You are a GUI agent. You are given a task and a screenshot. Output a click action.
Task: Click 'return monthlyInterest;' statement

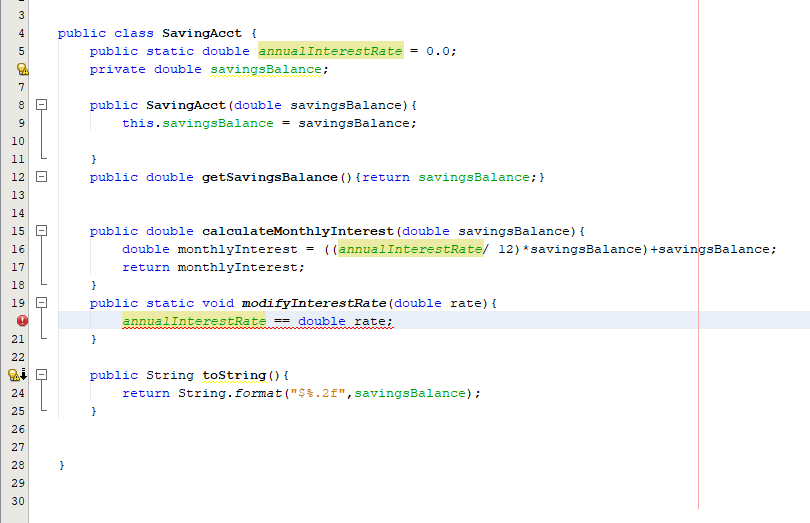(x=213, y=267)
